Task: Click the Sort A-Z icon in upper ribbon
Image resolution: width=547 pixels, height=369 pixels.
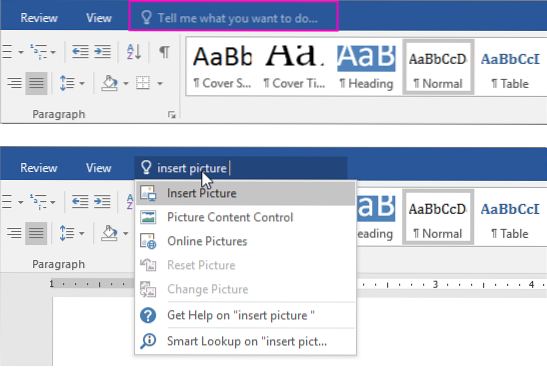Action: 134,52
